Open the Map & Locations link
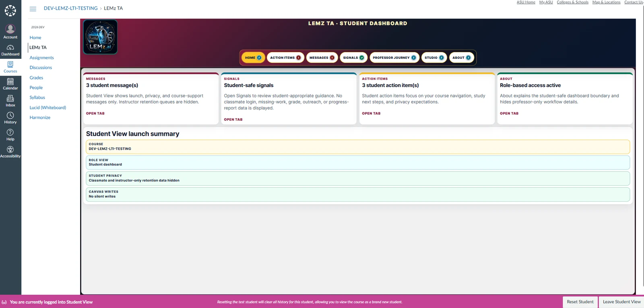 [x=606, y=2]
